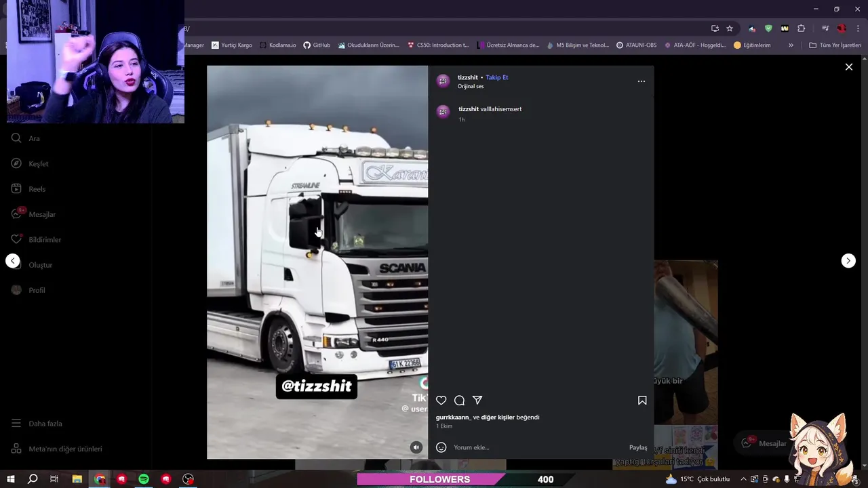Open 'Orijinal ses' audio link
Screen dimensions: 868x488
(471, 87)
